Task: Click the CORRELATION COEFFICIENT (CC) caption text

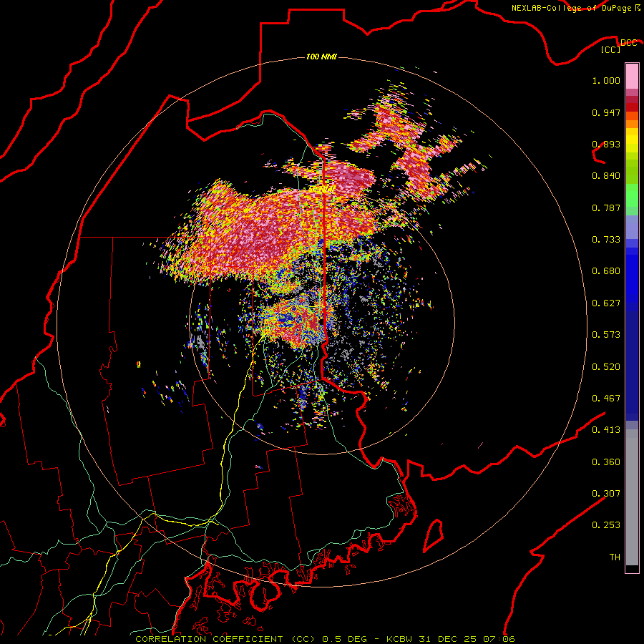Action: pos(225,639)
